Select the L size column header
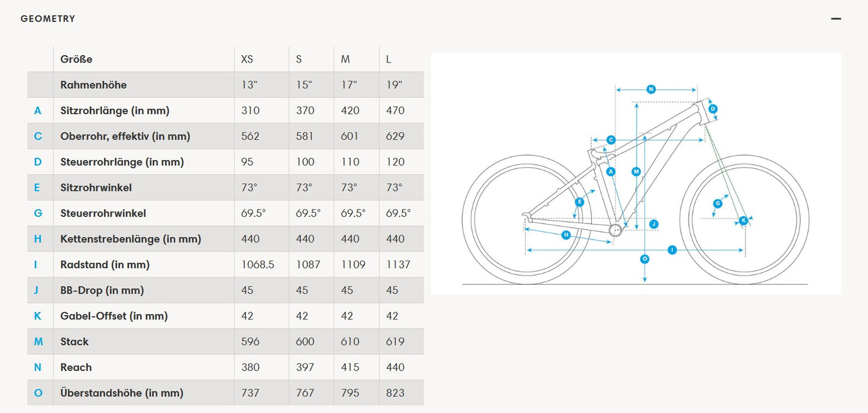 click(389, 59)
